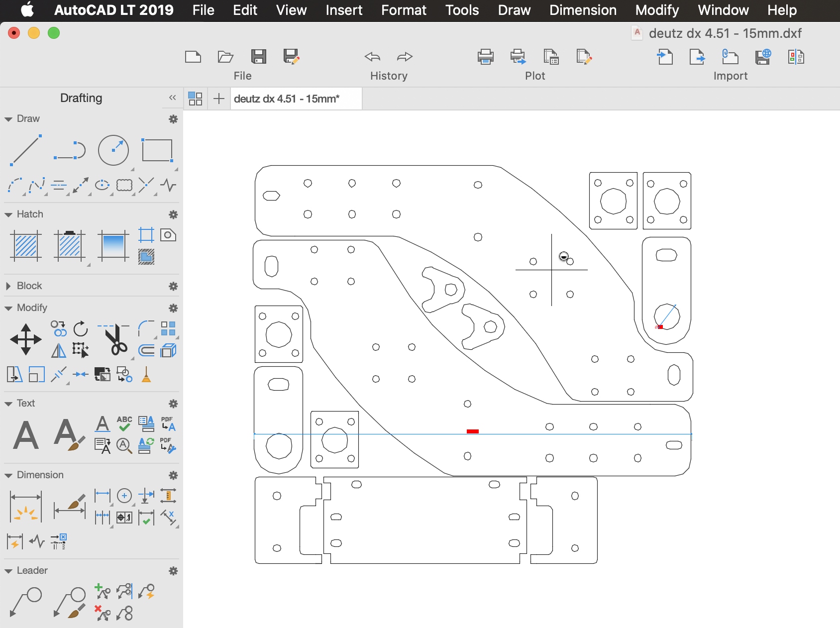Screen dimensions: 840x628
Task: Click the new drawing tab plus button
Action: [218, 99]
